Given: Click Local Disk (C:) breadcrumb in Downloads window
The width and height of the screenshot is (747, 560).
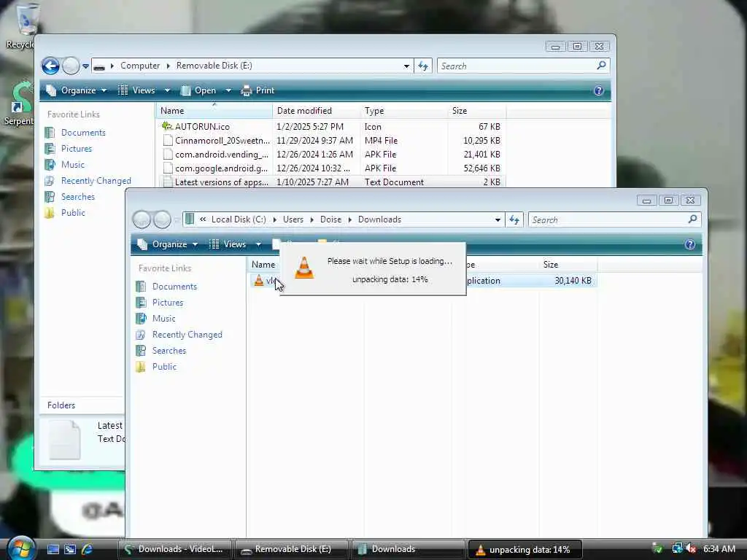Looking at the screenshot, I should (x=239, y=219).
